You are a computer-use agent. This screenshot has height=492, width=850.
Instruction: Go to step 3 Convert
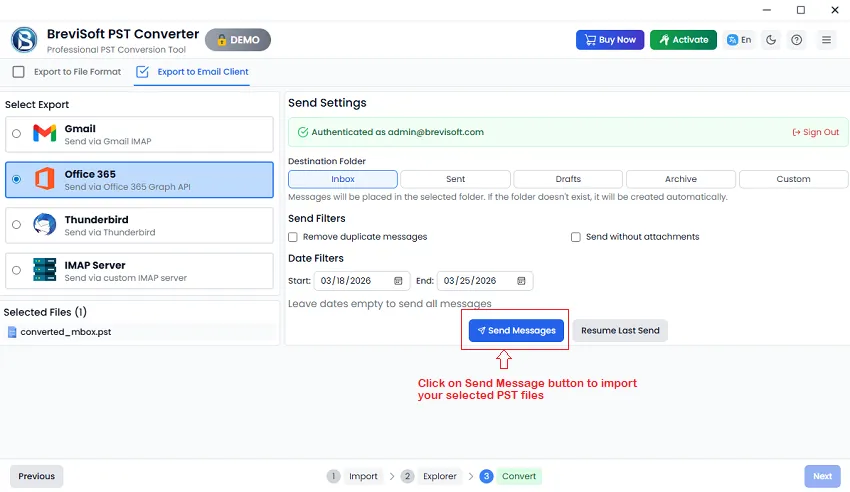[510, 476]
